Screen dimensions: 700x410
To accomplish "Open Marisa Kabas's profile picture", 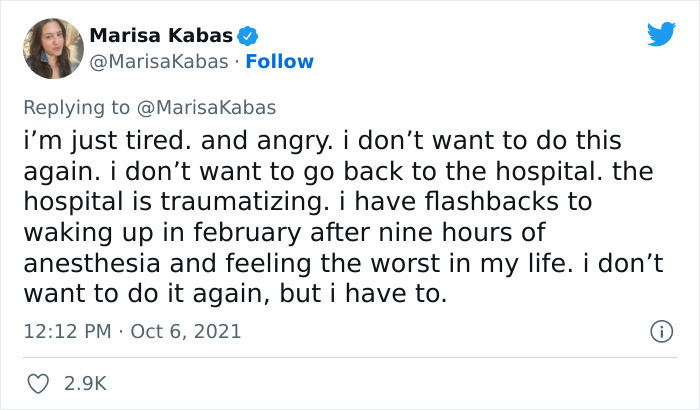I will pos(52,47).
